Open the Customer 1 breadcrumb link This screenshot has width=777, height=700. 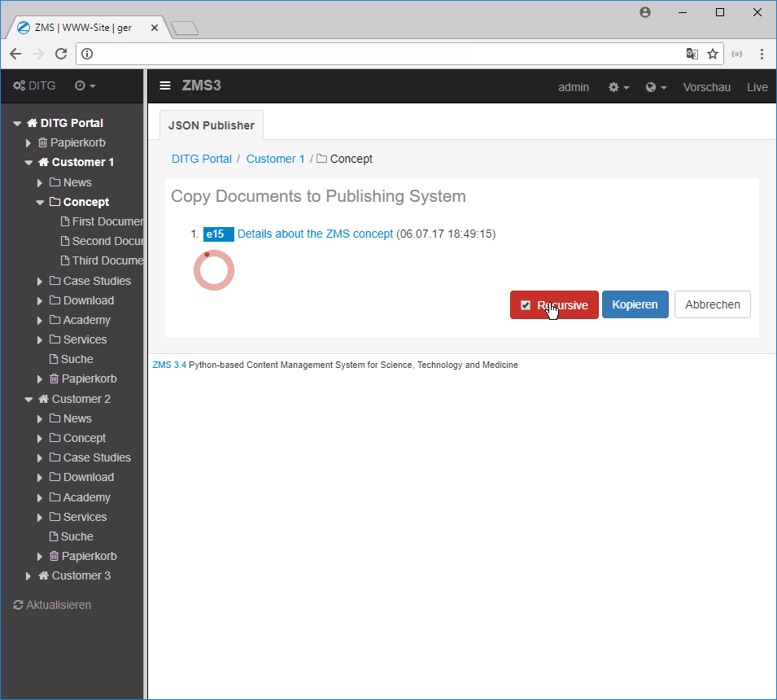click(x=276, y=159)
